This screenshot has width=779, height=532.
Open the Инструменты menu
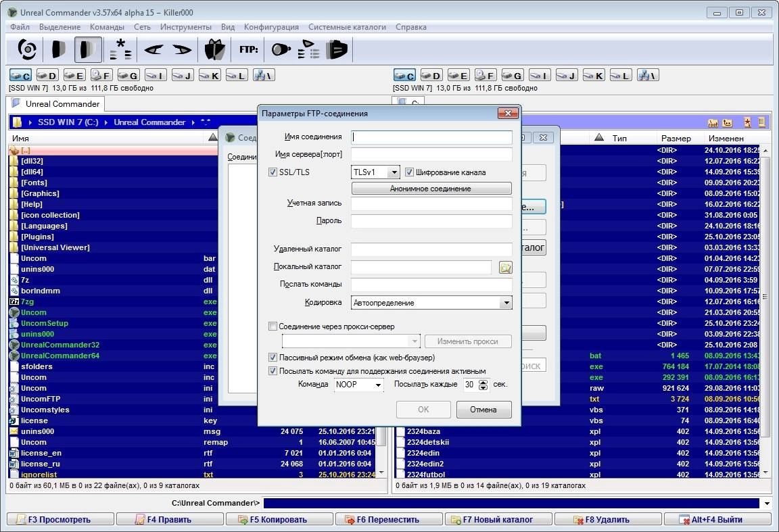click(186, 27)
